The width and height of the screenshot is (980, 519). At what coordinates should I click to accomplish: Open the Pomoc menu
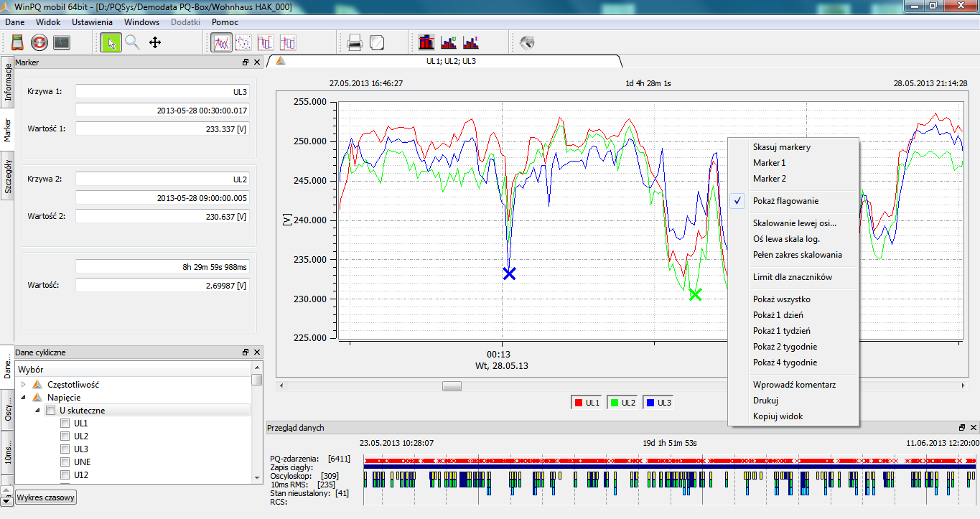[x=225, y=22]
